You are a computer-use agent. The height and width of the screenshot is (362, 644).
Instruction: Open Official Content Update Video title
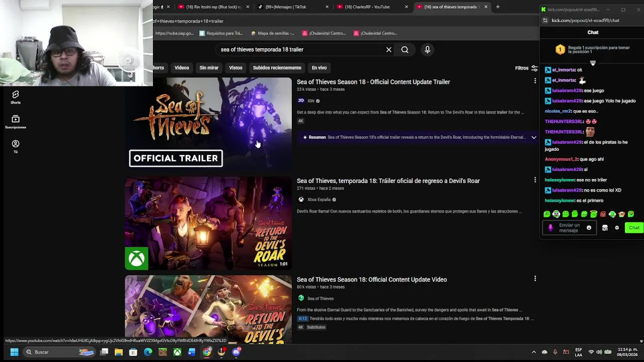pyautogui.click(x=372, y=280)
